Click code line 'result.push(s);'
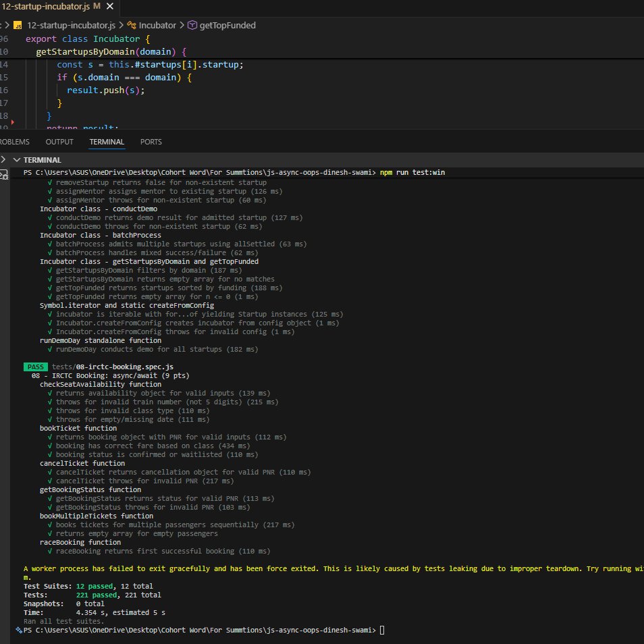 pos(106,90)
